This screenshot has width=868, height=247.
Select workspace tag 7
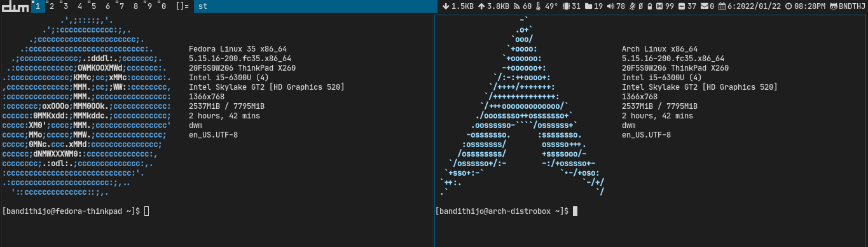pos(121,6)
